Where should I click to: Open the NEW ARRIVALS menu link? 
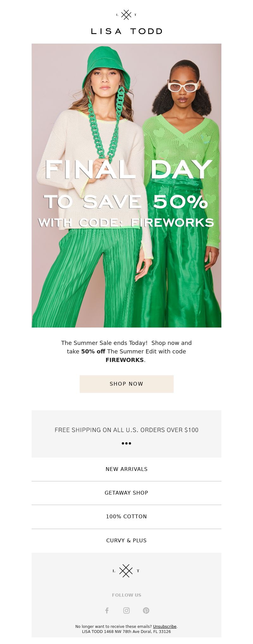[126, 469]
